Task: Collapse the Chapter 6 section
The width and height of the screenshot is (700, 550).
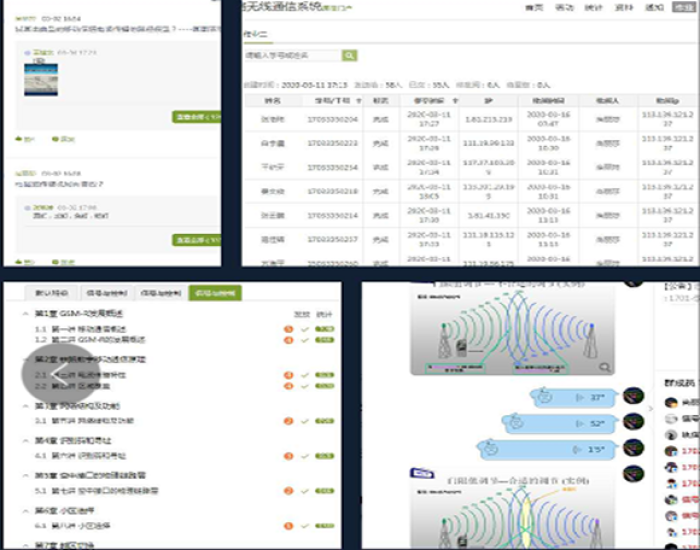Action: pos(25,510)
